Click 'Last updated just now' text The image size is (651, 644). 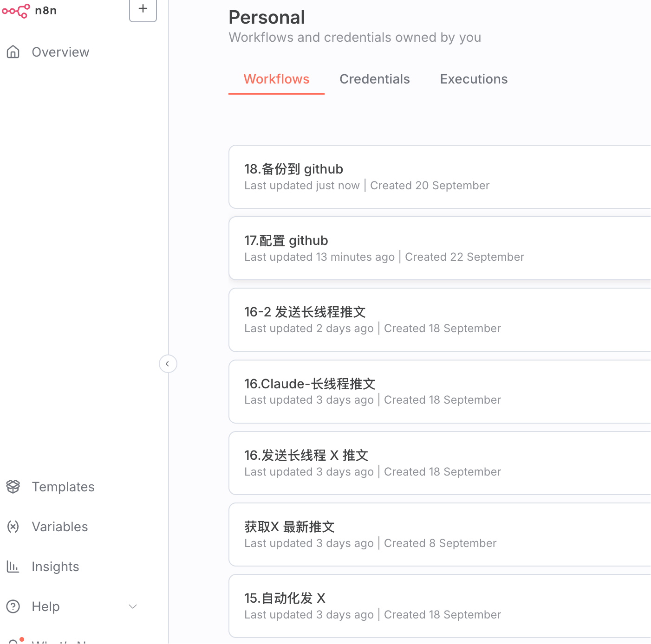click(302, 186)
